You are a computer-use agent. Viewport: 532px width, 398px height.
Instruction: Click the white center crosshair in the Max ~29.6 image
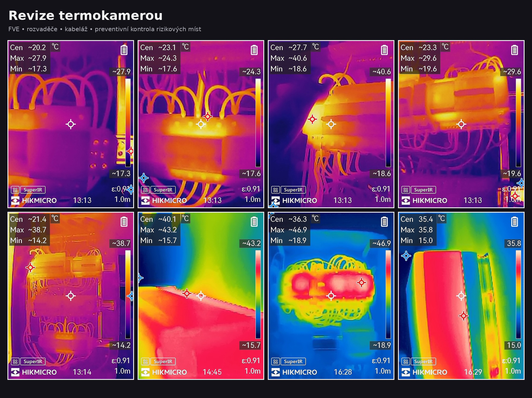coord(461,124)
